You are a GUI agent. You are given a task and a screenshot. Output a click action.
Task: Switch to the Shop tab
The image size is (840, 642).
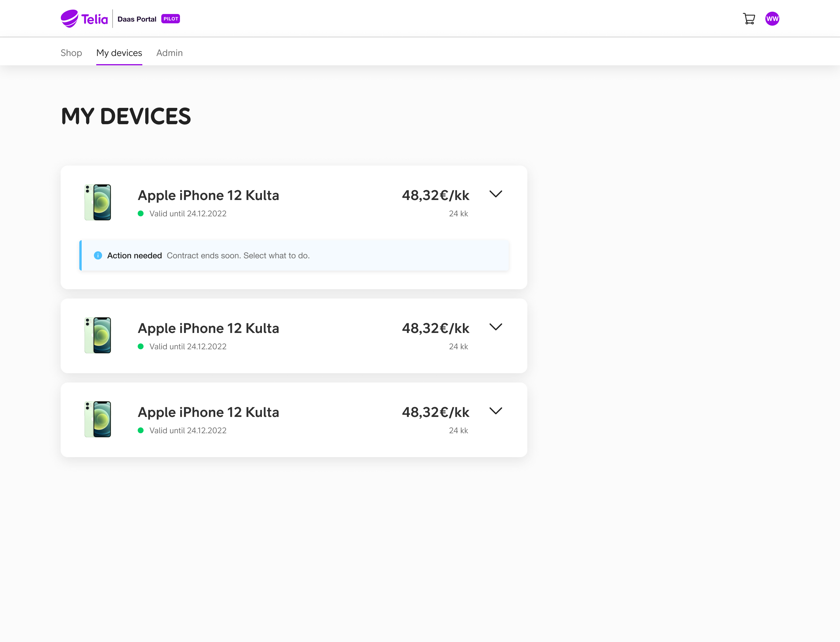tap(71, 53)
